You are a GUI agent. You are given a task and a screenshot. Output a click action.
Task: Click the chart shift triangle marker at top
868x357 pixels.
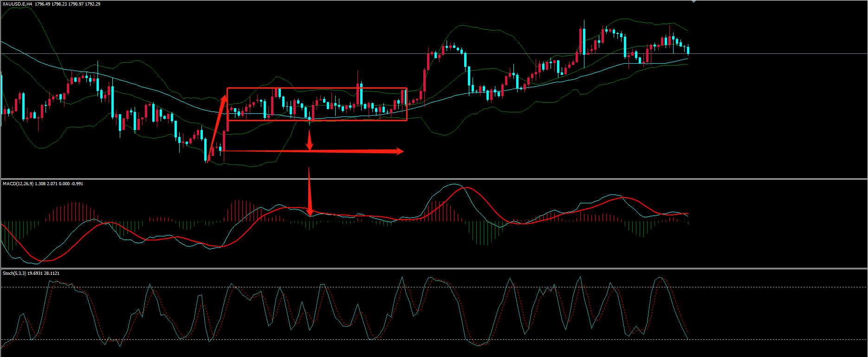pyautogui.click(x=693, y=2)
